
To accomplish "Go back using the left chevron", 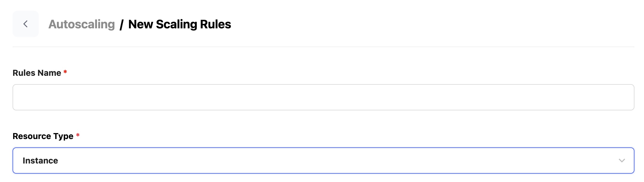I will click(26, 24).
